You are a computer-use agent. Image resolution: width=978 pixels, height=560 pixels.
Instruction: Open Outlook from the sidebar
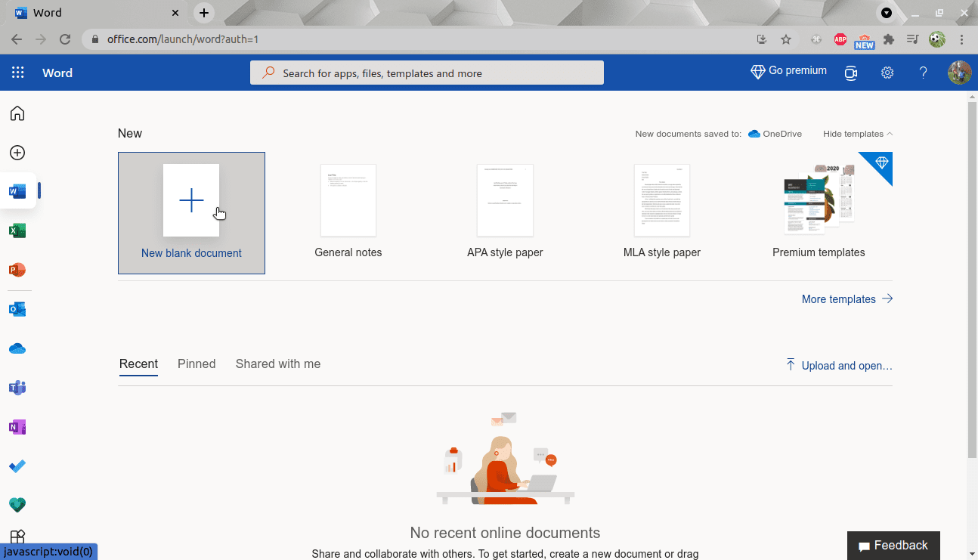17,309
